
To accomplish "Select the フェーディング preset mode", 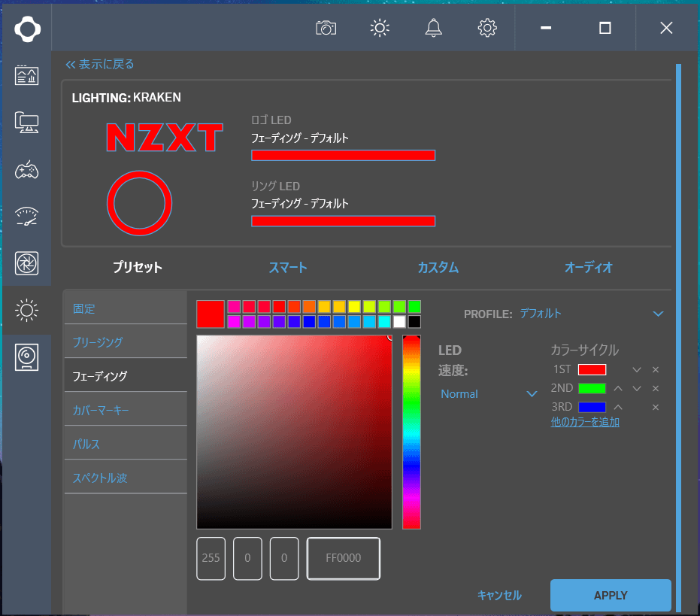I will [126, 375].
